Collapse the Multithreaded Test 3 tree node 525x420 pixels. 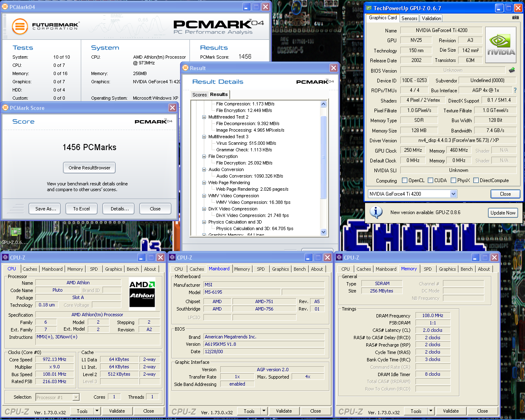pos(204,137)
